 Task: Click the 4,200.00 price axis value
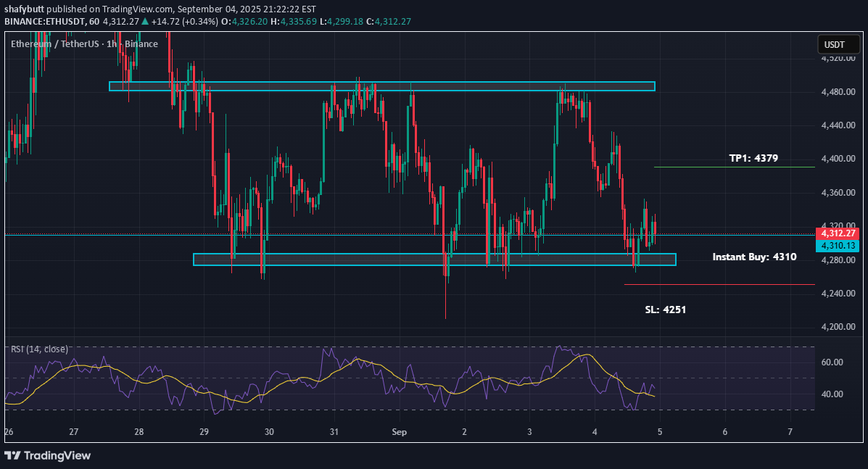tap(838, 327)
